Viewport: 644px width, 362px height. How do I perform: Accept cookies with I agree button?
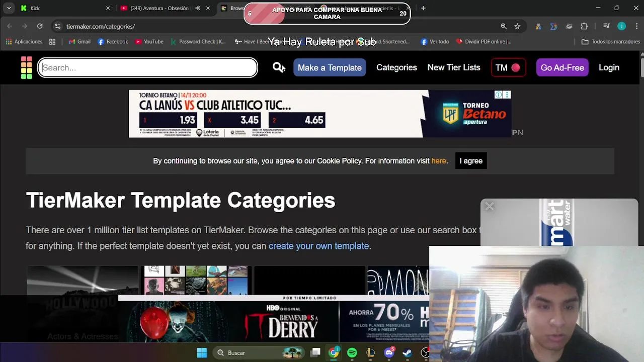(471, 161)
